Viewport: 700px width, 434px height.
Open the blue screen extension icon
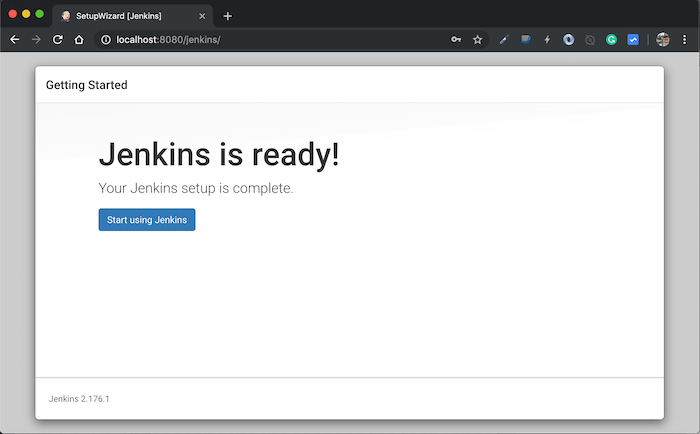[526, 40]
